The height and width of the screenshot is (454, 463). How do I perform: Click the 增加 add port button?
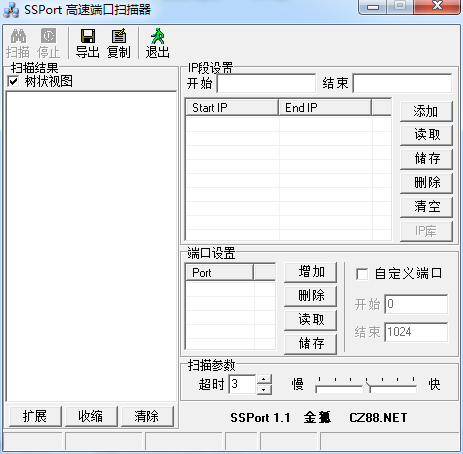coord(310,272)
